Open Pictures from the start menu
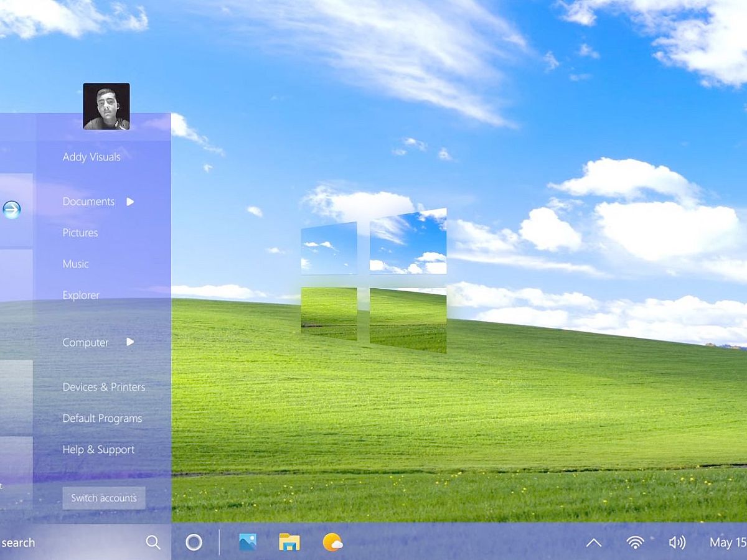Viewport: 747px width, 560px height. tap(80, 233)
